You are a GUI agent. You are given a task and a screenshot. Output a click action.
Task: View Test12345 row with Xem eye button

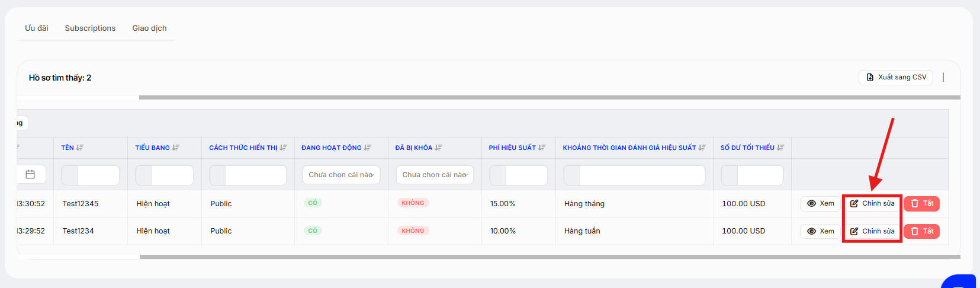pyautogui.click(x=820, y=203)
